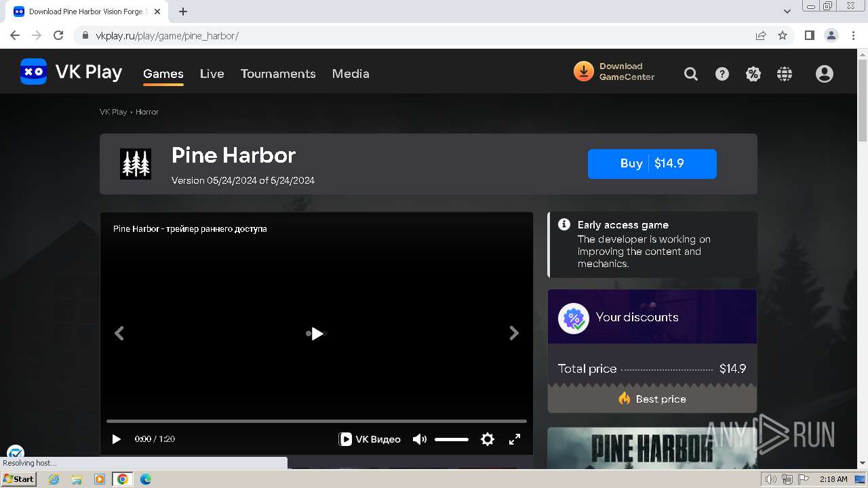Open language globe icon

click(785, 74)
